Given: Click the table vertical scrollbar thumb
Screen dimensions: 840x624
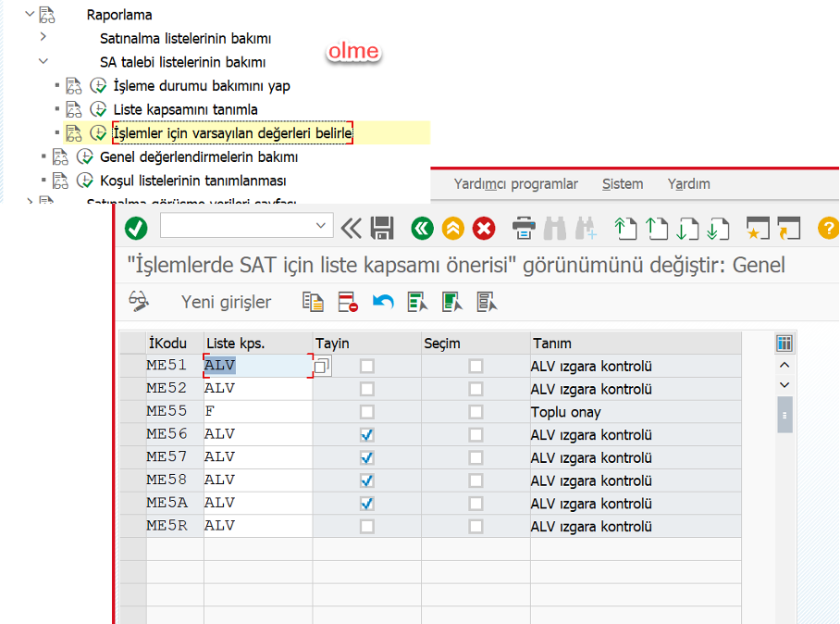Looking at the screenshot, I should (784, 415).
